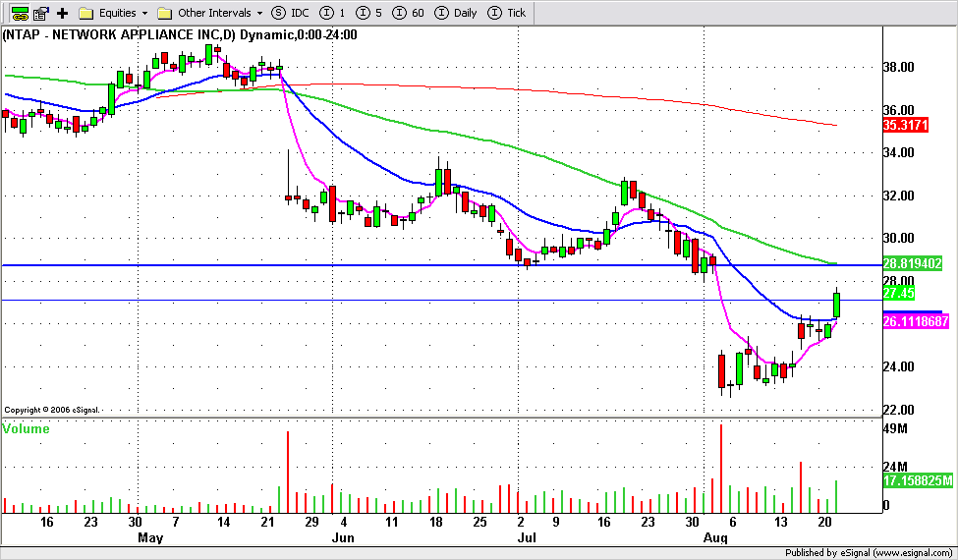Switch to the 5 minute interval
958x560 pixels.
click(x=369, y=13)
